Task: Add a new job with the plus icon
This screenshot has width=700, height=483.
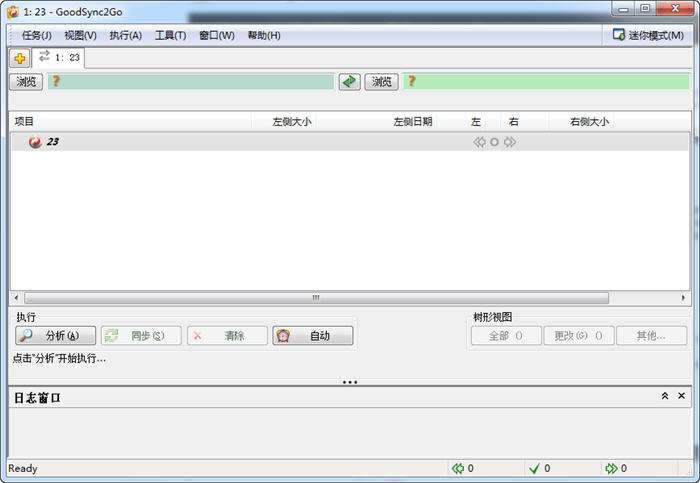Action: click(20, 58)
